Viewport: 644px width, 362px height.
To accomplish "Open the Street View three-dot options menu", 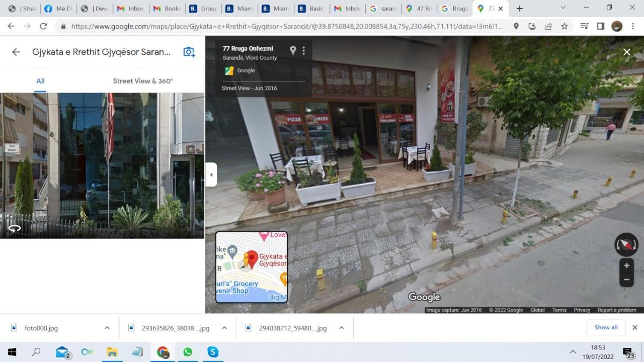I will (303, 50).
